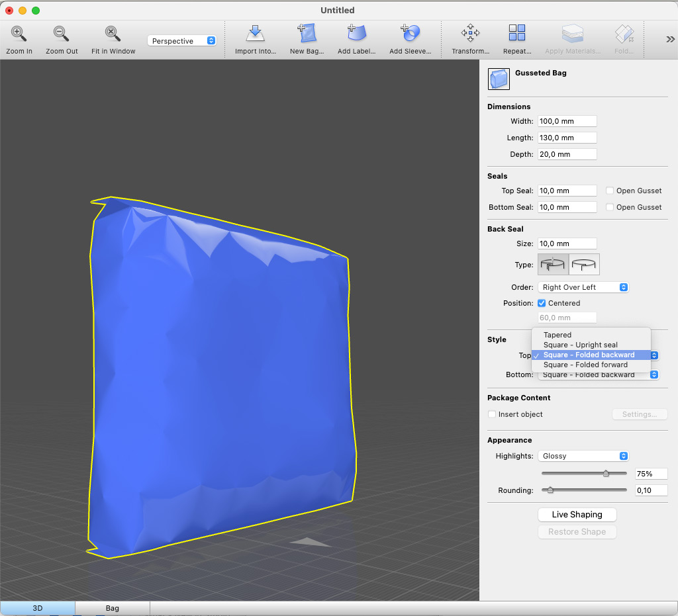Click the Repeat toolbar icon
678x616 pixels.
pos(517,34)
